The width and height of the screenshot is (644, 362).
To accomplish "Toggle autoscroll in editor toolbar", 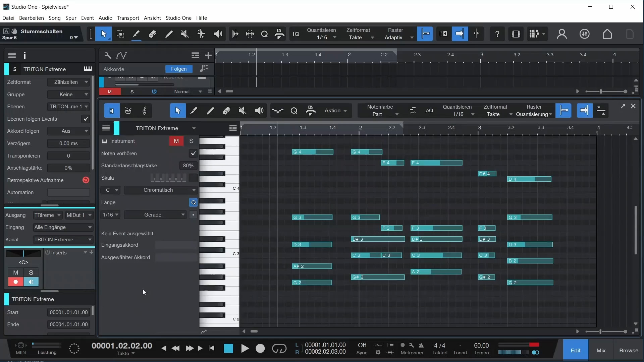I will click(x=584, y=111).
